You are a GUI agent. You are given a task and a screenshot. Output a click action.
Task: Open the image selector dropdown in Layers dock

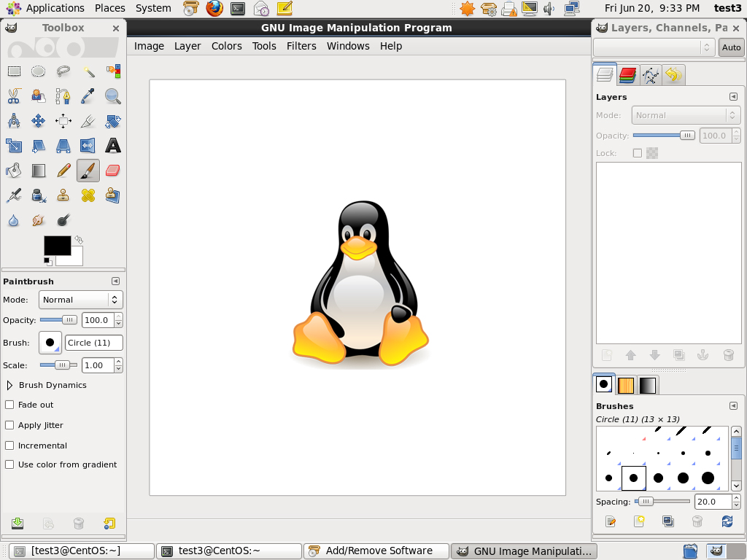click(x=654, y=47)
